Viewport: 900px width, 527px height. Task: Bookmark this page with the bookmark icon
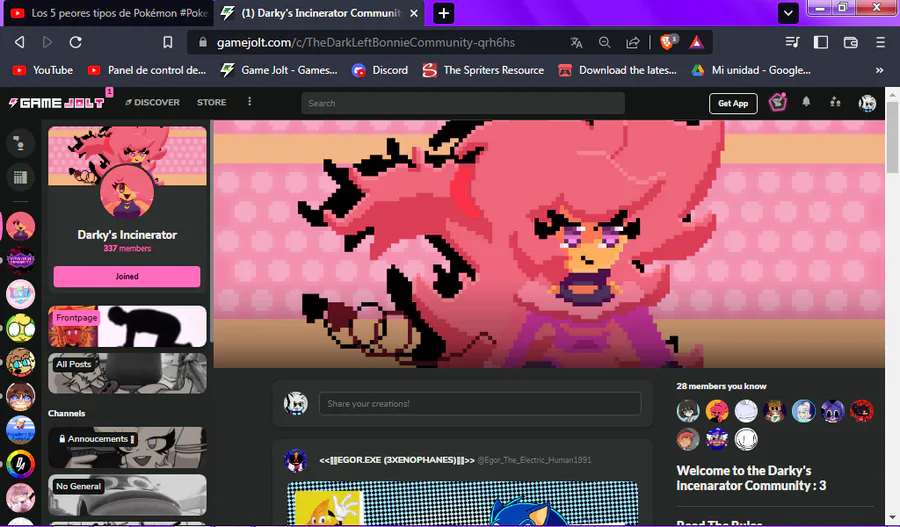pos(168,42)
